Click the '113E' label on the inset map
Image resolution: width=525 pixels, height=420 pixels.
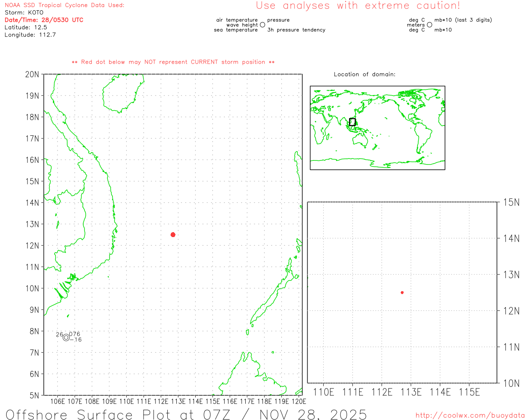411,393
